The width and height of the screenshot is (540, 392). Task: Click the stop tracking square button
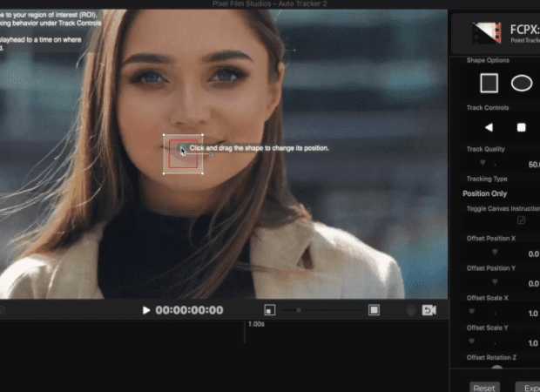522,127
